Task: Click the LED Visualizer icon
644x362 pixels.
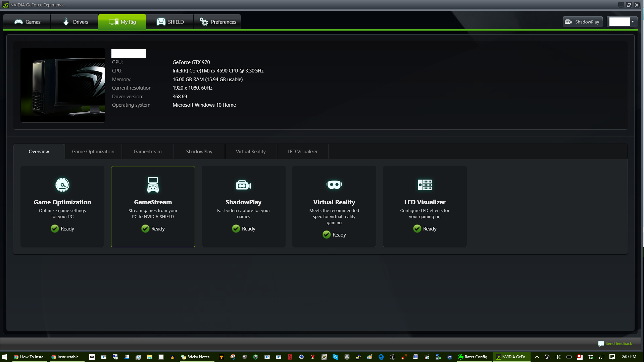Action: [425, 185]
